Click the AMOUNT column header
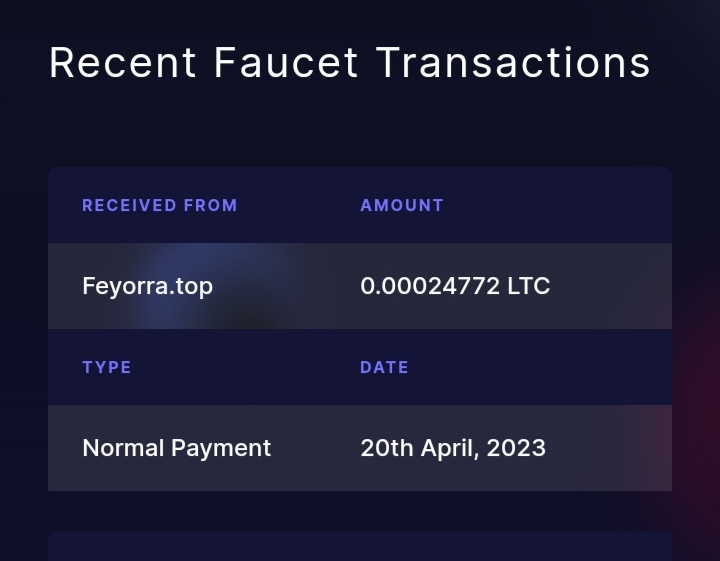720x561 pixels. (x=402, y=205)
